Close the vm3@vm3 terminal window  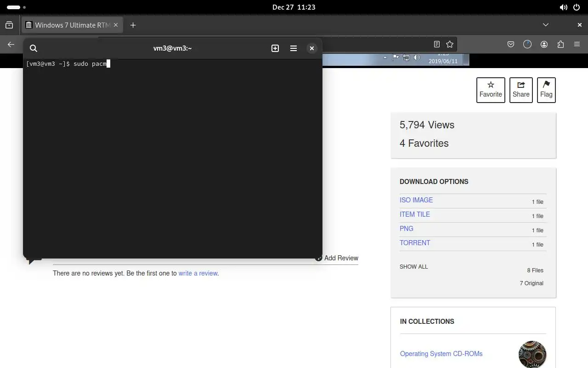click(312, 48)
